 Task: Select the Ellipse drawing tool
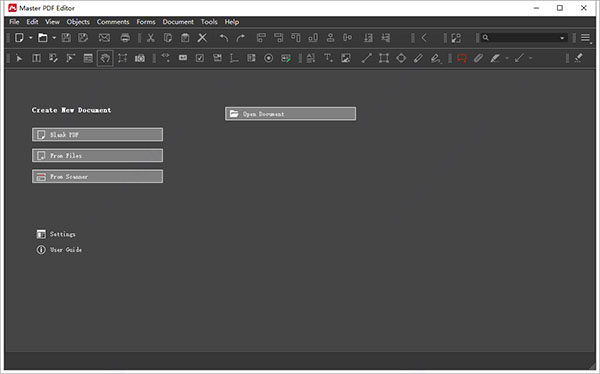[401, 58]
